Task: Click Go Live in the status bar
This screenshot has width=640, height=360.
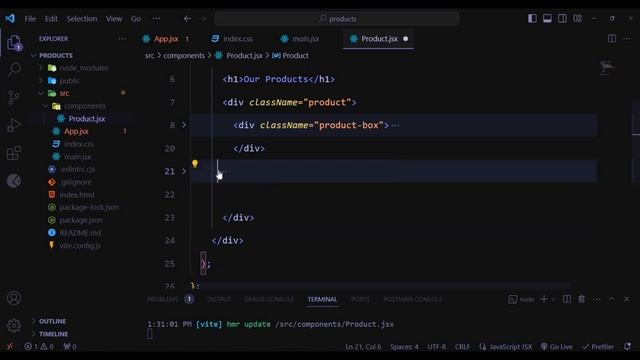Action: 557,347
